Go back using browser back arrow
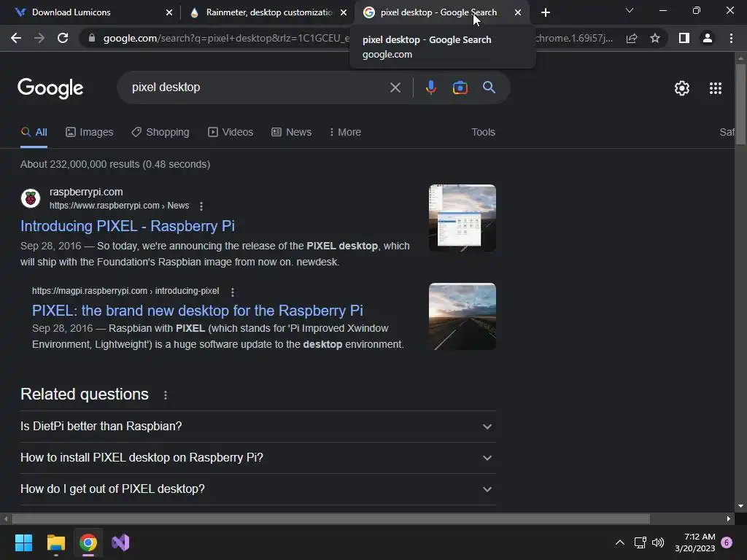Viewport: 747px width, 560px height. click(x=16, y=38)
